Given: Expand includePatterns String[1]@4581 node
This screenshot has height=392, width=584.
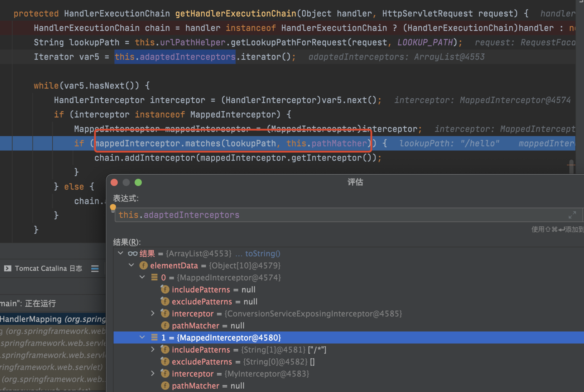Looking at the screenshot, I should [153, 349].
